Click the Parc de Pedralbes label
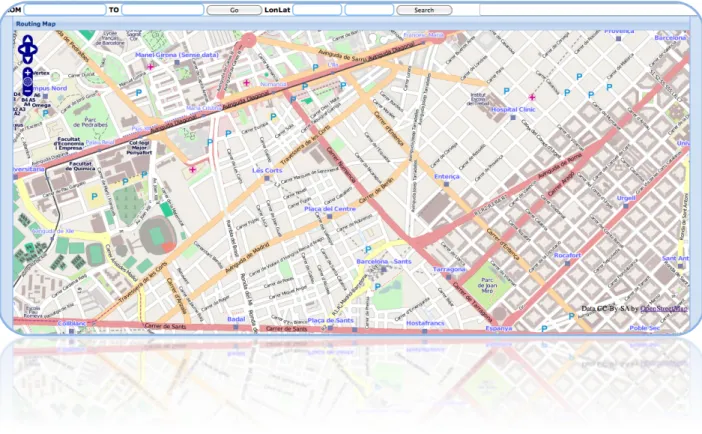Viewport: 702px width, 434px height. point(90,122)
